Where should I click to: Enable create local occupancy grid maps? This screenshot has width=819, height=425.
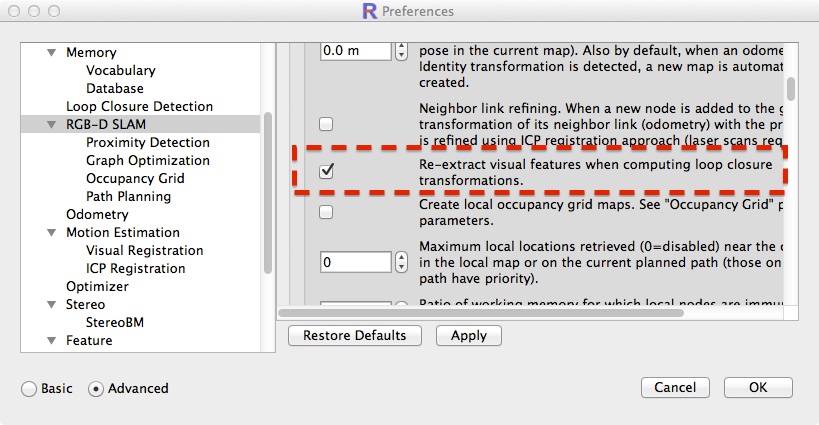coord(326,212)
